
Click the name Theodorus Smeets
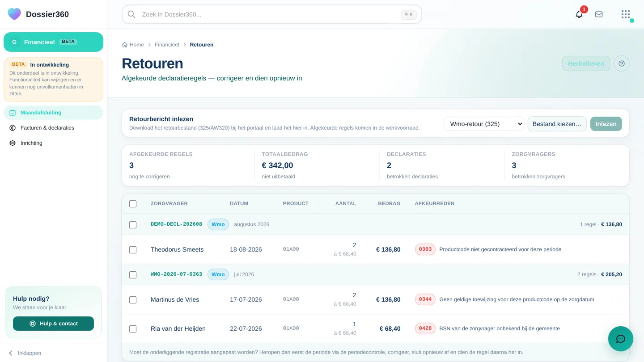(x=177, y=249)
